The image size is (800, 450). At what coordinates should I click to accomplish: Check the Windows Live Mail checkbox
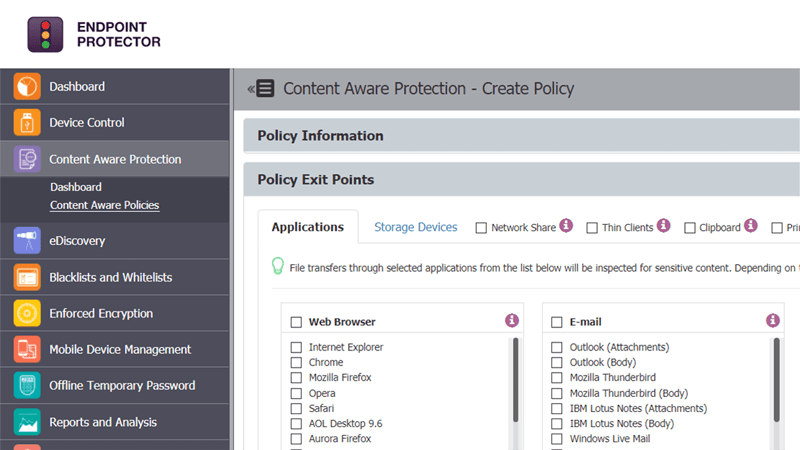pyautogui.click(x=557, y=439)
